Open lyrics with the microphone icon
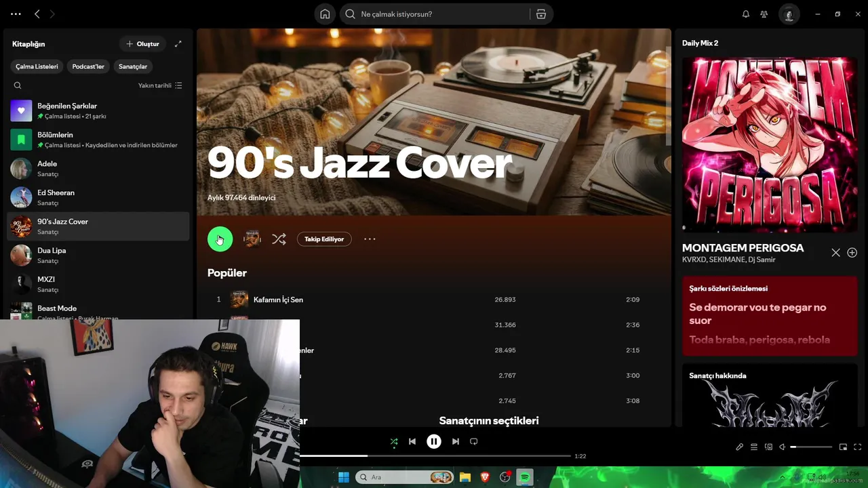The height and width of the screenshot is (488, 868). point(740,447)
